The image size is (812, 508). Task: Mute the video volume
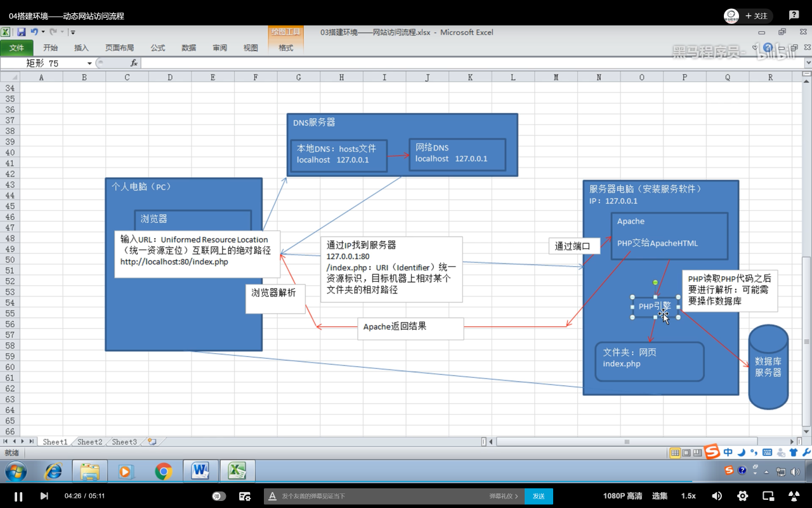(x=717, y=496)
